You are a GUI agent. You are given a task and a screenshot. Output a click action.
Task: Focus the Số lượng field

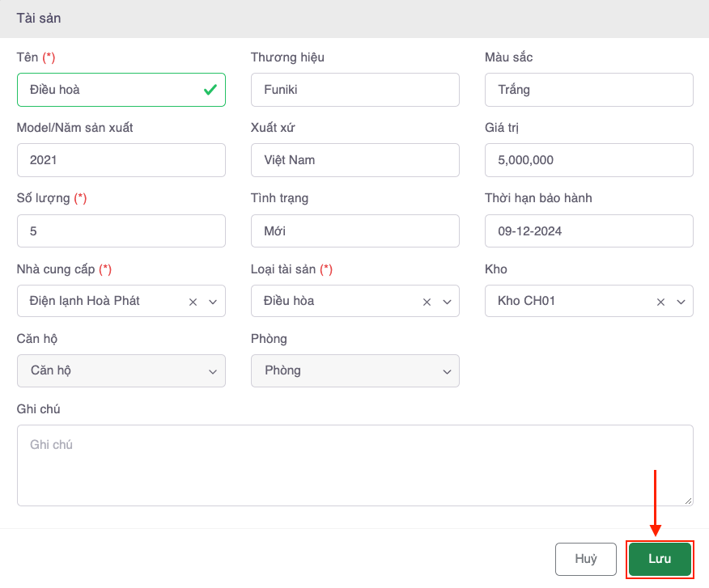coord(121,231)
